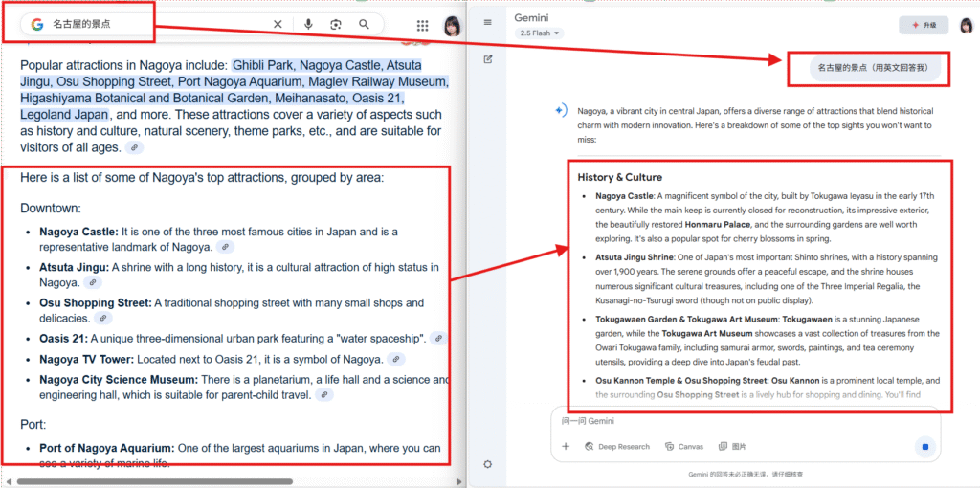Click the Gemini sparkle icon beside the response

[x=560, y=111]
